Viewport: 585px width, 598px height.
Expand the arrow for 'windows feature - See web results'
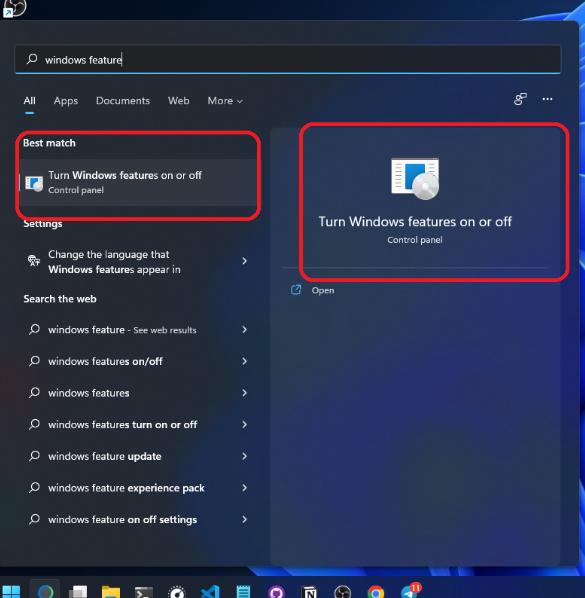244,330
